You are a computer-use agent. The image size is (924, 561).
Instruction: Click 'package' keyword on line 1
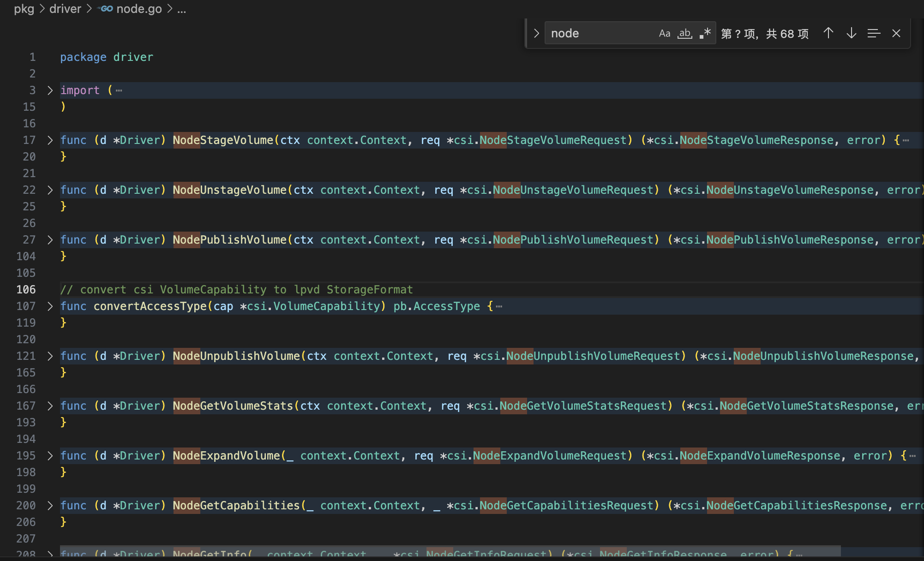pos(83,57)
